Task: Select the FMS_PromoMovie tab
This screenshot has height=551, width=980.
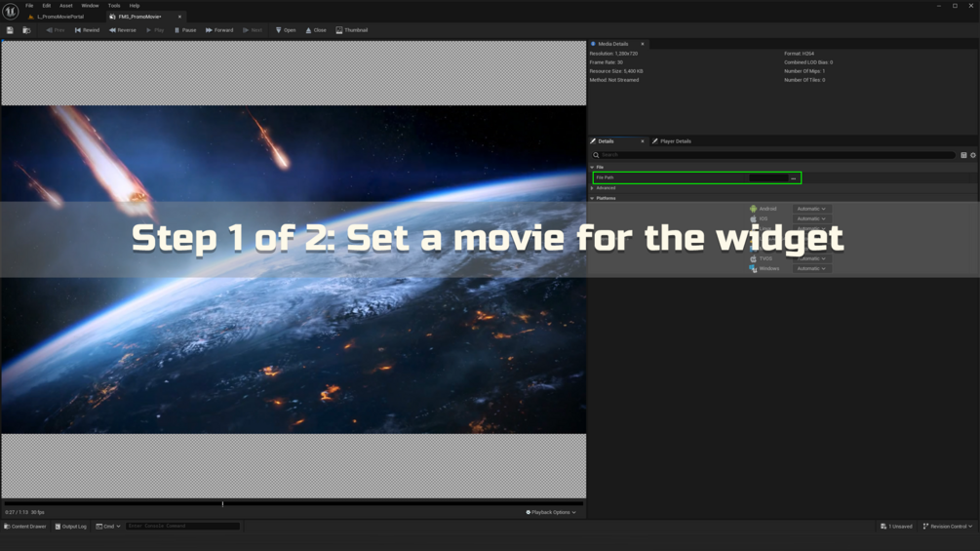Action: pyautogui.click(x=140, y=17)
